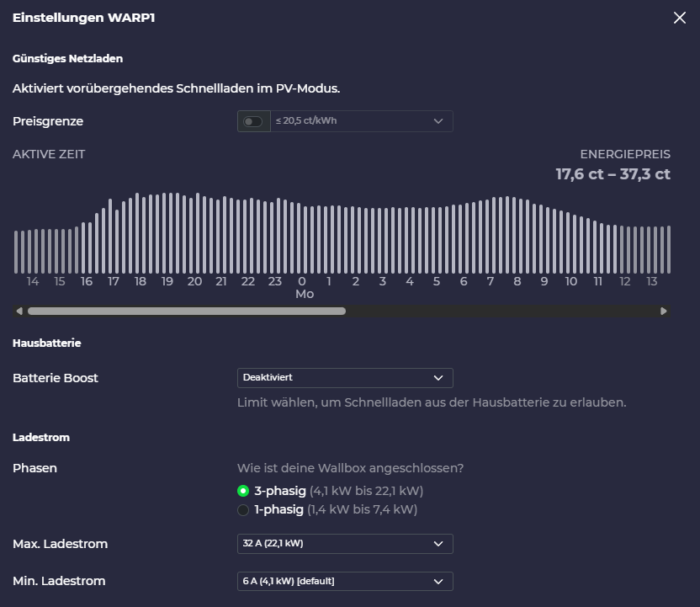Open the Preisgrenze price limit dropdown
This screenshot has height=607, width=700.
coord(362,121)
